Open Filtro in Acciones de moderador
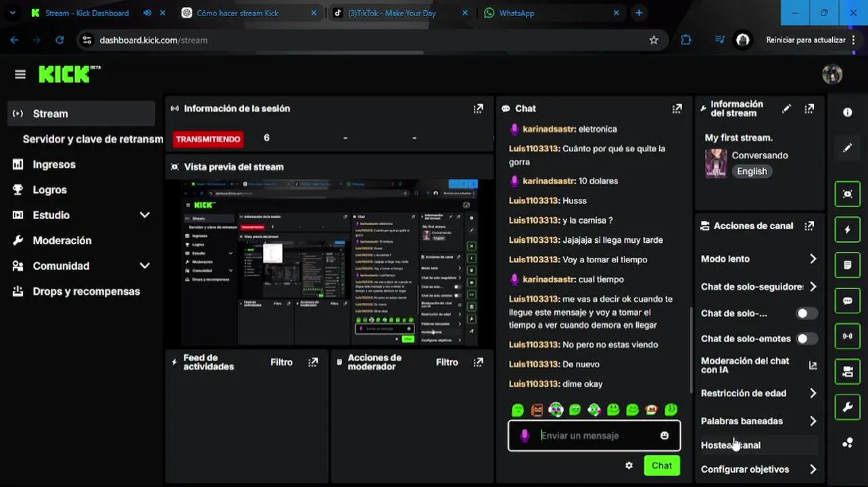Viewport: 868px width, 487px height. click(x=447, y=363)
